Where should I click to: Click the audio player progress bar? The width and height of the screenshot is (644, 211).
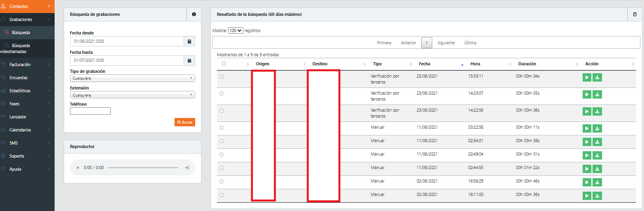[x=143, y=168]
